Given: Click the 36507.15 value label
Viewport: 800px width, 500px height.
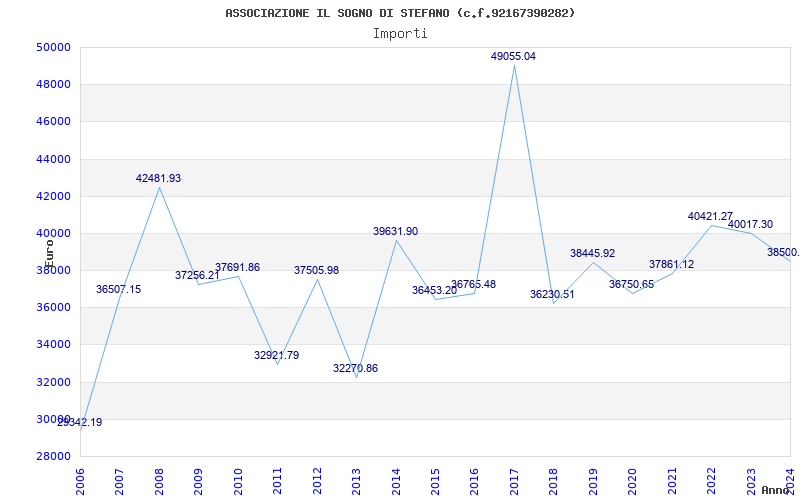Looking at the screenshot, I should tap(118, 289).
